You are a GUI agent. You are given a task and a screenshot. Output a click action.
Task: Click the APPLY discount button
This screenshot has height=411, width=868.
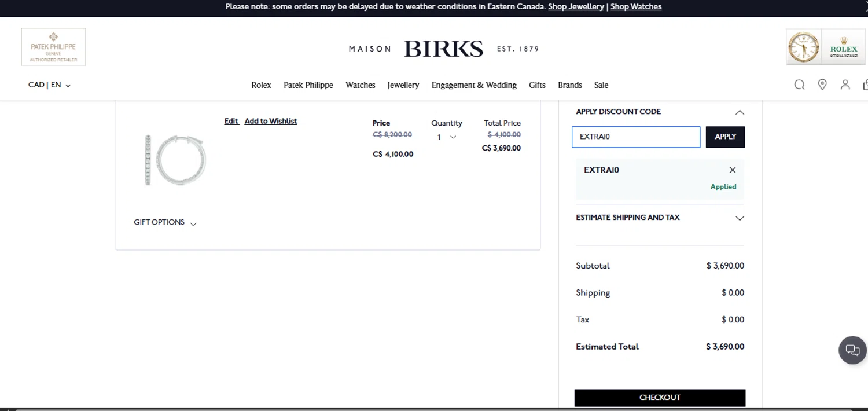(x=725, y=137)
